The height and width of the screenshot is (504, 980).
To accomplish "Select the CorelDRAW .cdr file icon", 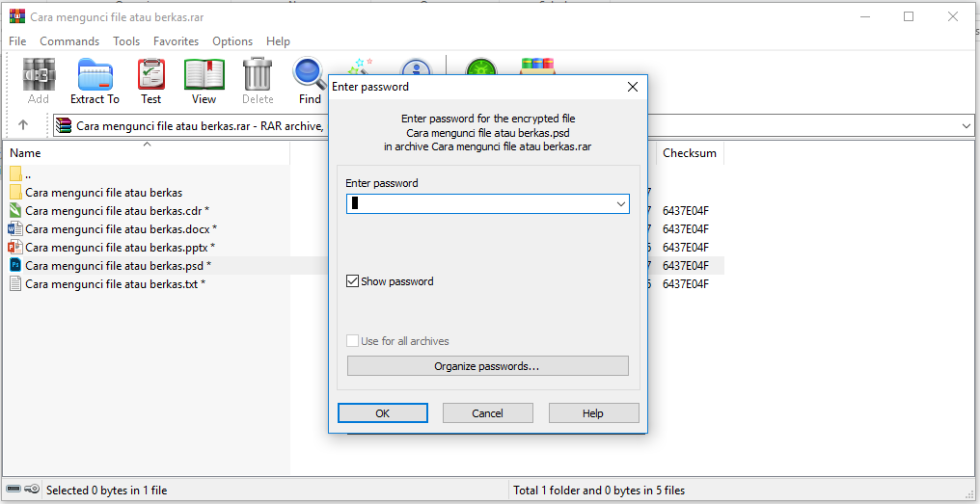I will click(15, 210).
